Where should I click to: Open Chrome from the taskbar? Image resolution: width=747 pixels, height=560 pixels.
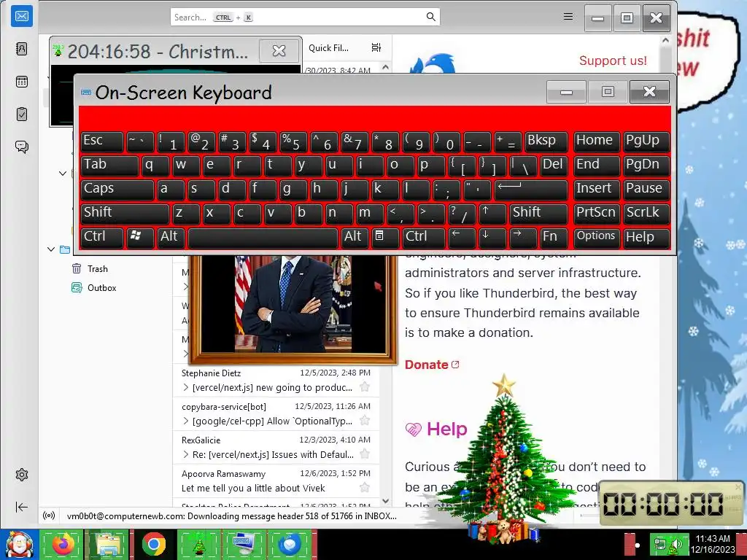[153, 544]
